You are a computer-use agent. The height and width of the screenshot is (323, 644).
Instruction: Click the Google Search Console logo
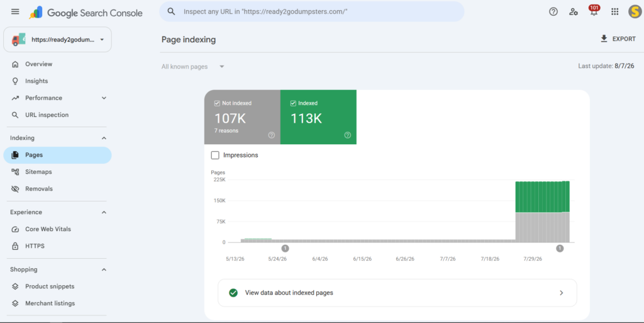click(x=86, y=13)
